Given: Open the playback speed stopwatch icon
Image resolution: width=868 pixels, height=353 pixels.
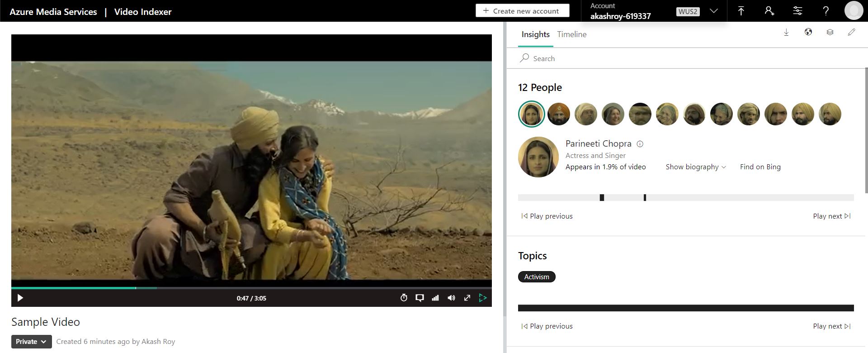Looking at the screenshot, I should (x=404, y=298).
